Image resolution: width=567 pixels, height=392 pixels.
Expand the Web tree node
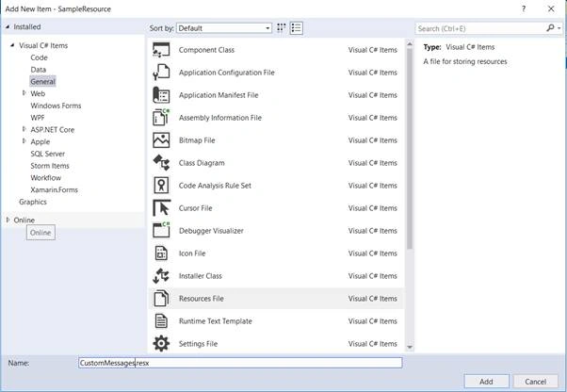click(x=24, y=93)
